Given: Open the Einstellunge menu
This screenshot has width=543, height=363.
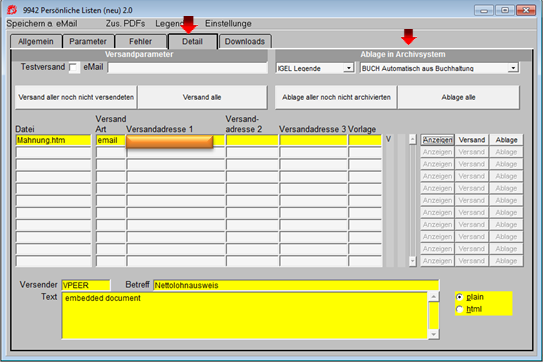Looking at the screenshot, I should (228, 24).
